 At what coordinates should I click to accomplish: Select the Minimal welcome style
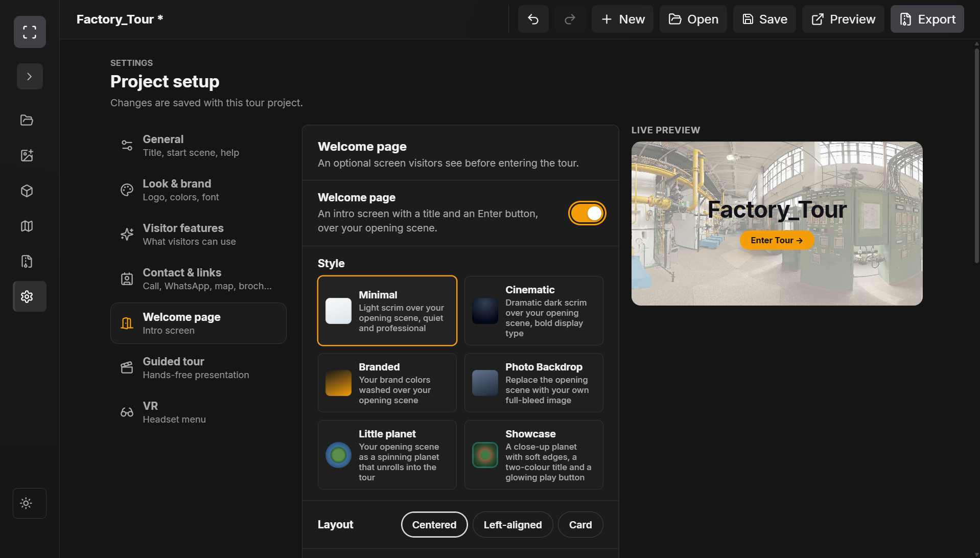pos(387,311)
